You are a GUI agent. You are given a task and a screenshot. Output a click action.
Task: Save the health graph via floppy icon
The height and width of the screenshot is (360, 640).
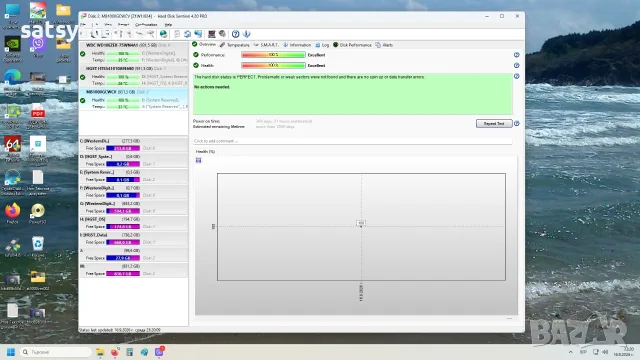[198, 160]
